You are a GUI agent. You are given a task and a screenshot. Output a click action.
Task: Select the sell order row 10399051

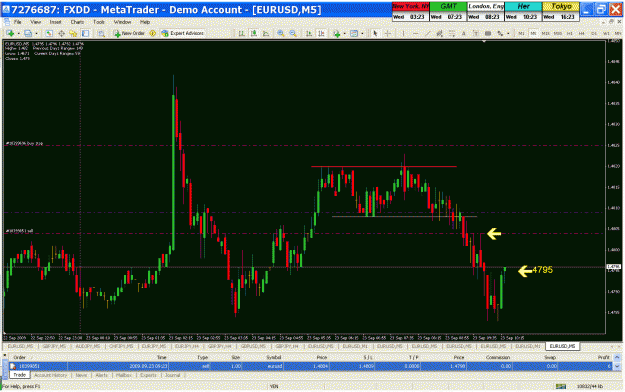tap(311, 366)
